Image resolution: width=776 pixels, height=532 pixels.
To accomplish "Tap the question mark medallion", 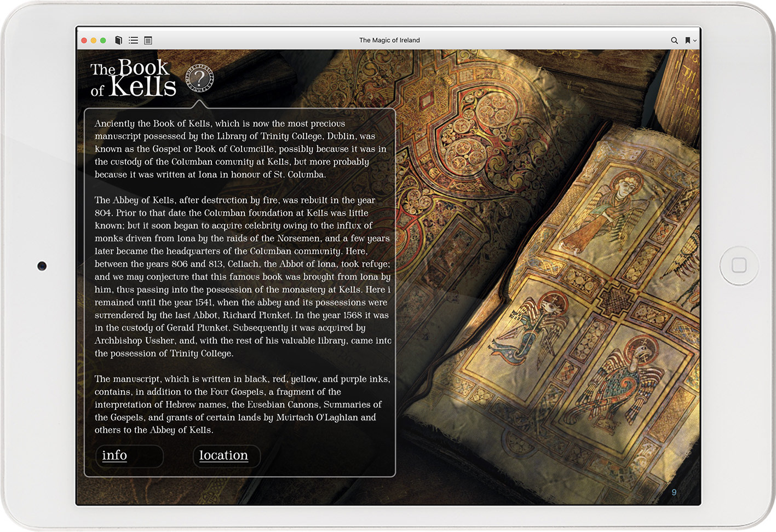I will tap(199, 78).
